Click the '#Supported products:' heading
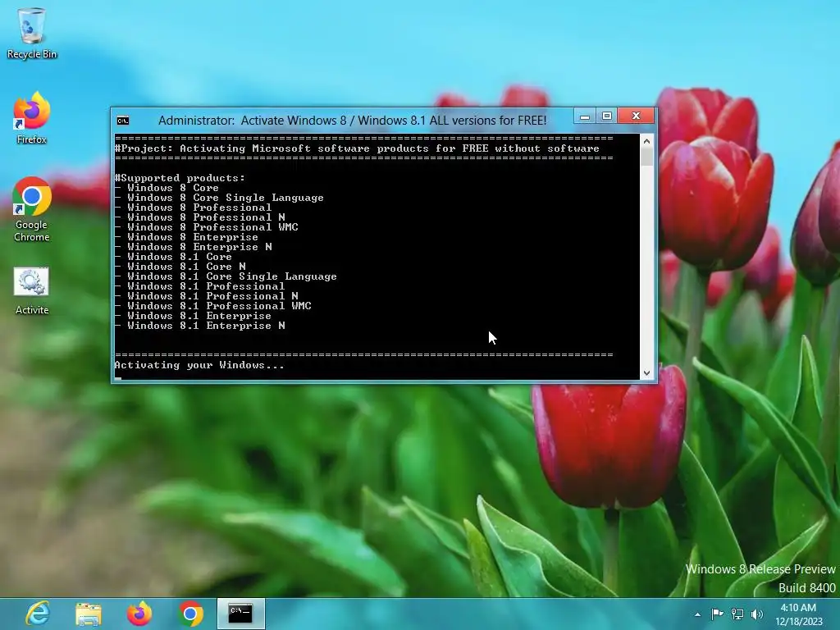The image size is (840, 630). [180, 178]
